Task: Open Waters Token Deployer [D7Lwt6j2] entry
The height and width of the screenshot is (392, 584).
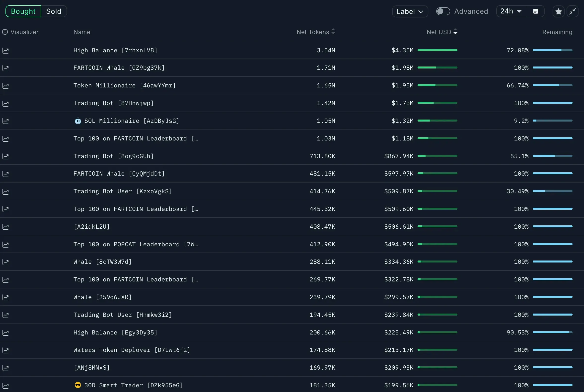Action: (132, 350)
